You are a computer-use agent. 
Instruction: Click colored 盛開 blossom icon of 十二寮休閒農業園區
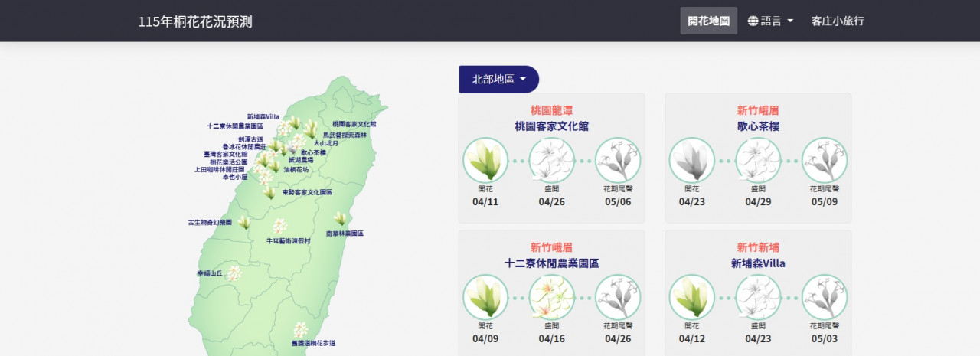tap(551, 298)
